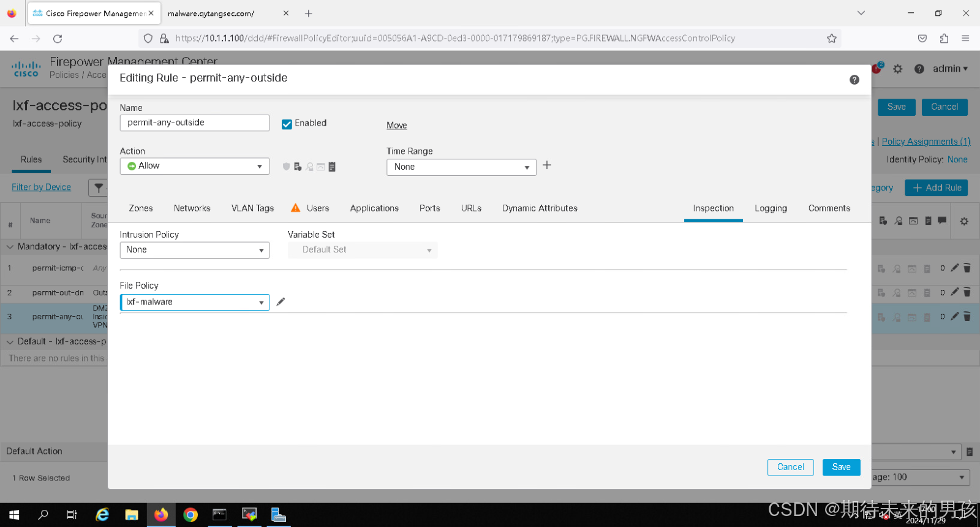Save the access policy top button

point(897,107)
